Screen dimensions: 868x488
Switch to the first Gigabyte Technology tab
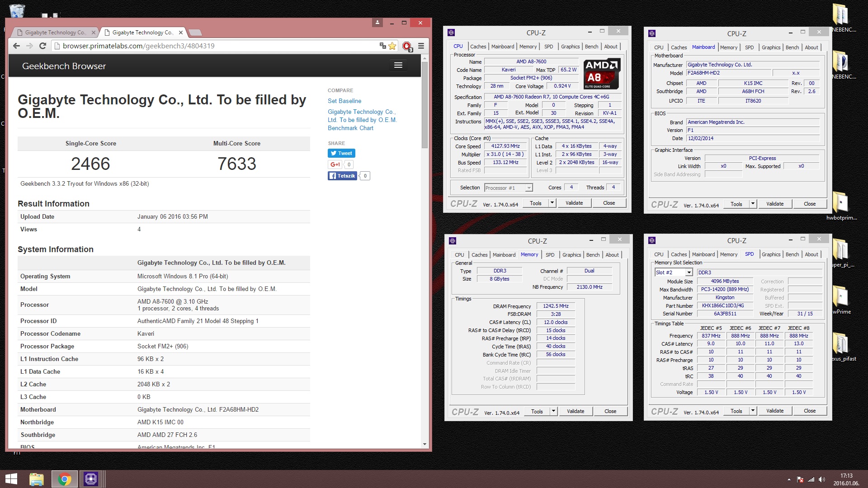point(55,33)
